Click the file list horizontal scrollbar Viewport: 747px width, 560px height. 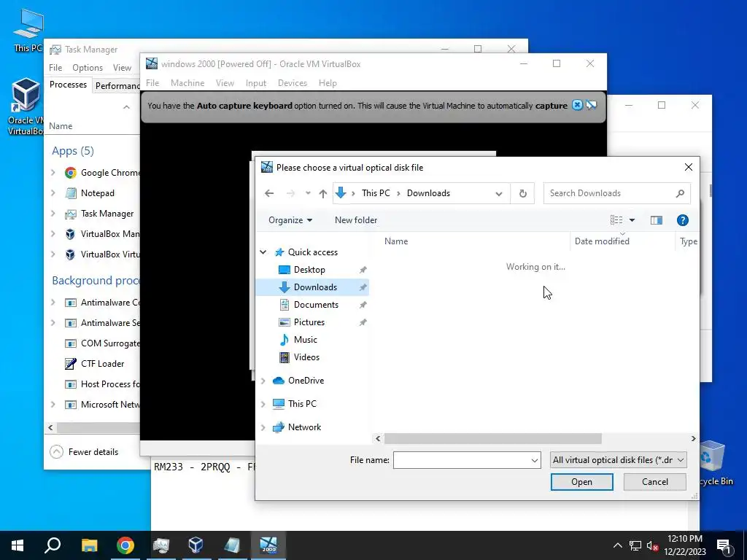pos(492,438)
